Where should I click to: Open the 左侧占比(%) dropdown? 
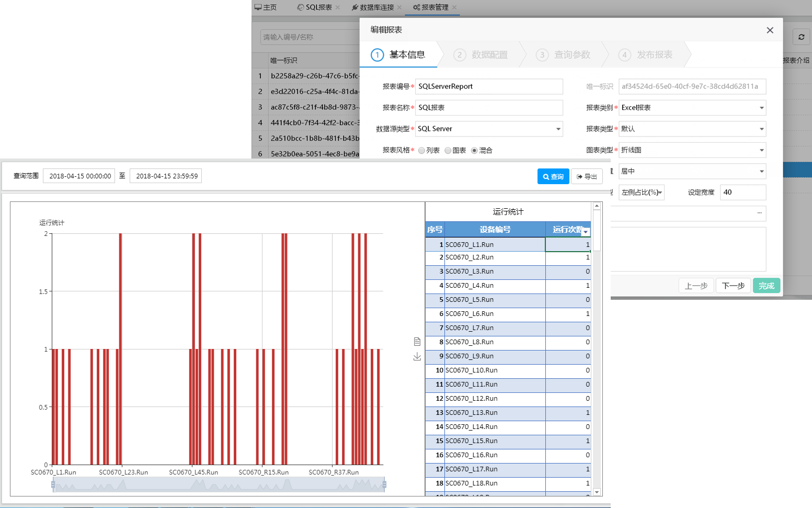(x=642, y=193)
